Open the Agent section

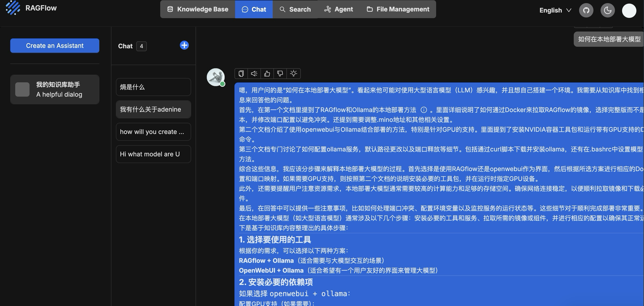[338, 9]
